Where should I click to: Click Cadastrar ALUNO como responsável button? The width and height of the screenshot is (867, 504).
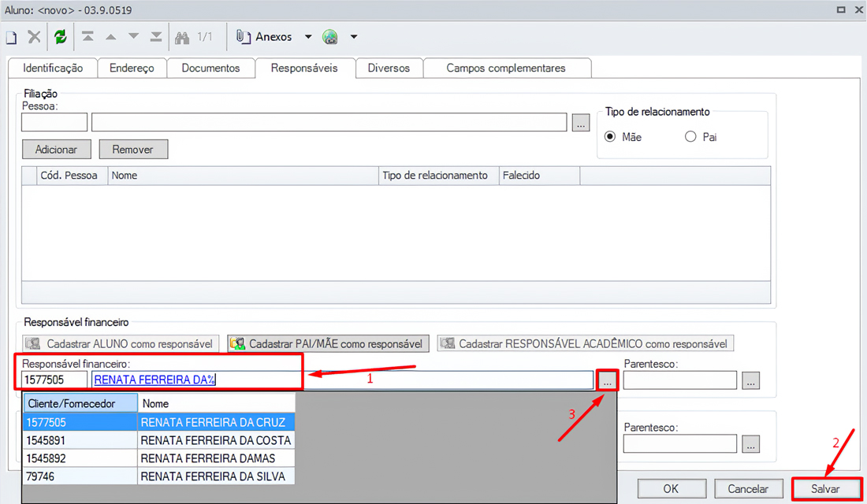(121, 344)
